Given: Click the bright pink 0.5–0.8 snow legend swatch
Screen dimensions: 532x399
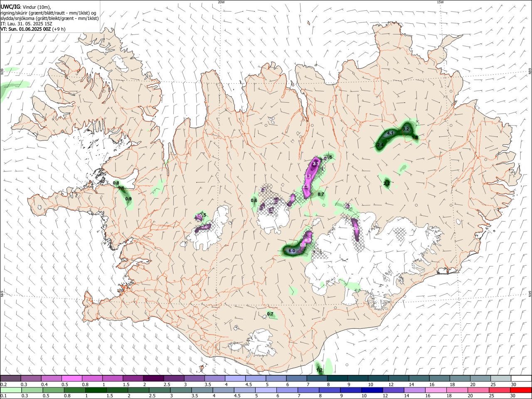Looking at the screenshot, I should 71,379.
